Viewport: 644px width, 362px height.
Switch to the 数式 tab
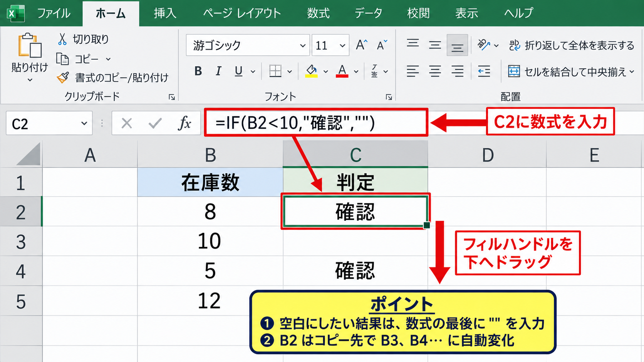click(318, 13)
